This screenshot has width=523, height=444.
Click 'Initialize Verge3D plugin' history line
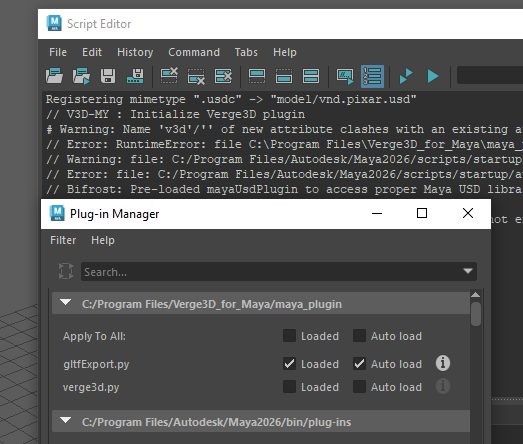(x=175, y=114)
